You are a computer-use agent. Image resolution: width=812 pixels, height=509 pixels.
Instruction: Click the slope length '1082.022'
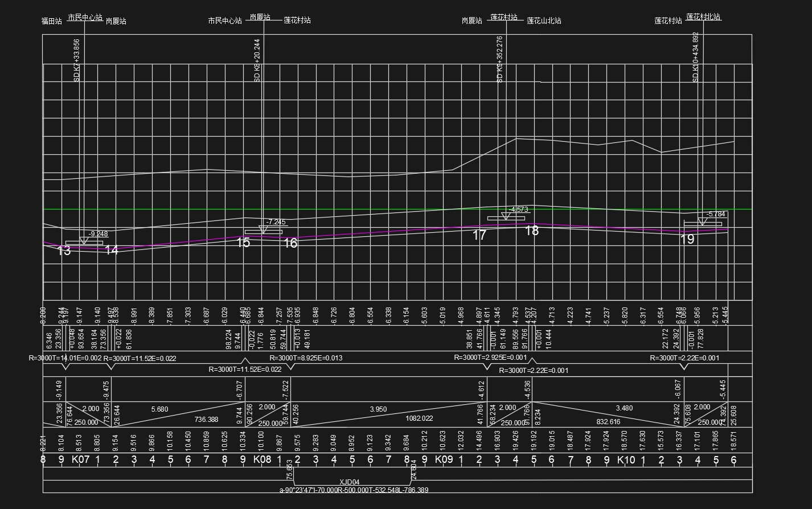(419, 418)
